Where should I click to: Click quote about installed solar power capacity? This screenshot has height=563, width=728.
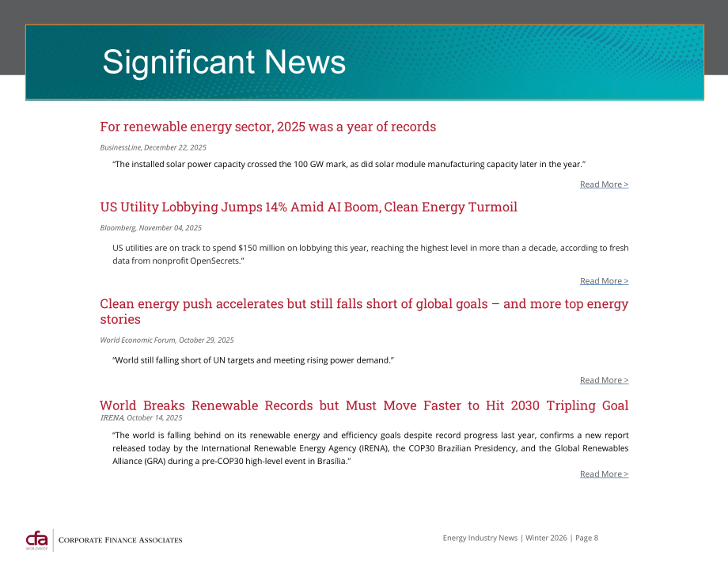click(x=349, y=165)
